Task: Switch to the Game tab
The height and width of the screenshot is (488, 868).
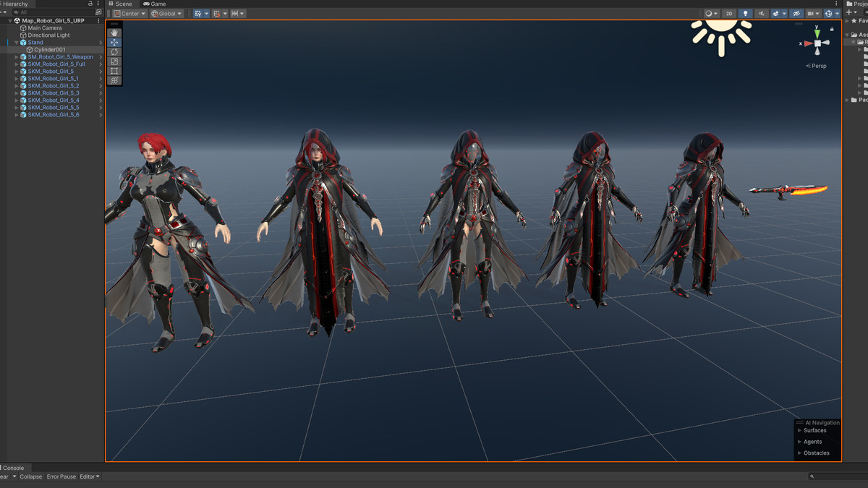Action: (x=155, y=4)
